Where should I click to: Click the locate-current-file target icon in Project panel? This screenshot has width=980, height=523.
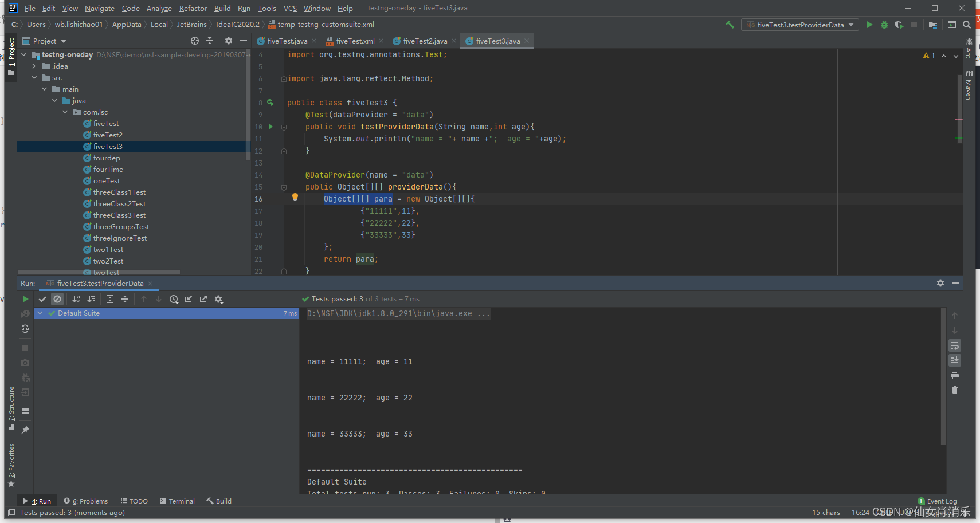point(195,41)
